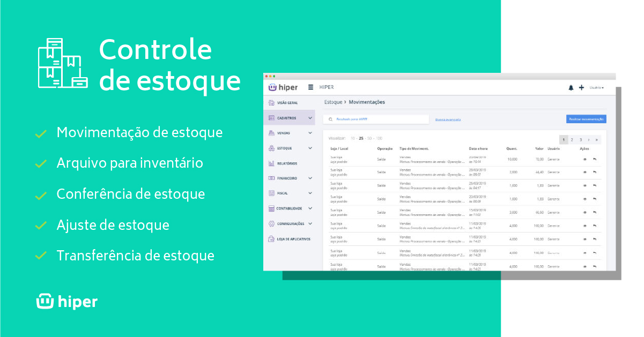This screenshot has width=644, height=337.
Task: Expand the Vendas menu chevron
Action: pyautogui.click(x=310, y=133)
